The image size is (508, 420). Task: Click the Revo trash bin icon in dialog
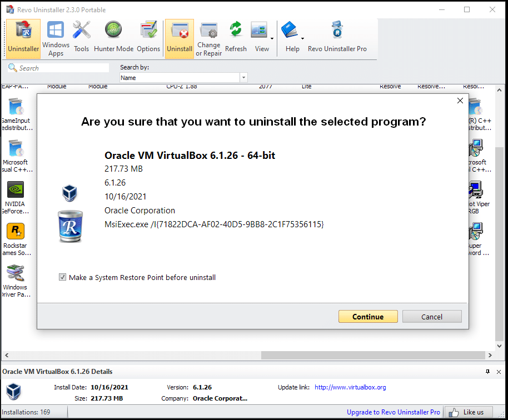pyautogui.click(x=70, y=226)
